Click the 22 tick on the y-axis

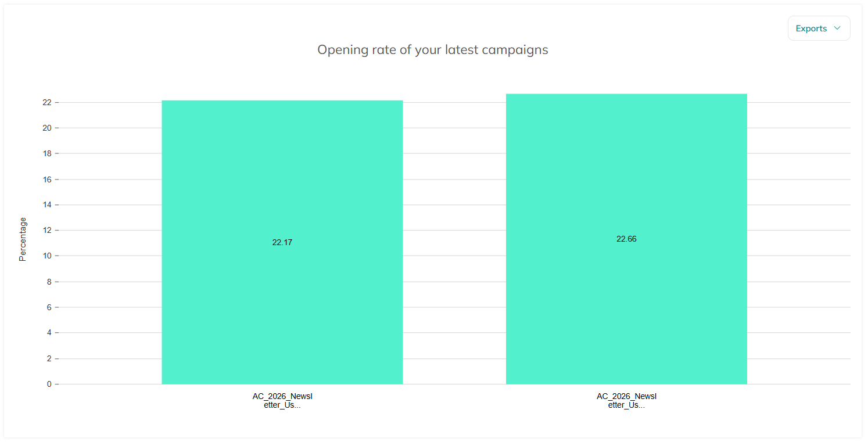(x=47, y=103)
